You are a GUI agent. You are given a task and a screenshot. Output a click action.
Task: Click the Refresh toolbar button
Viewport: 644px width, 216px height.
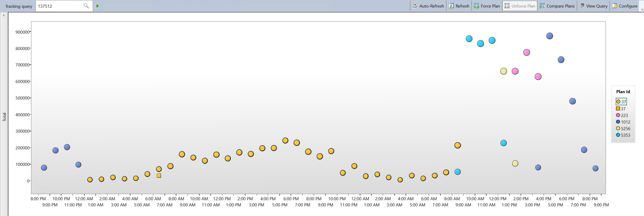pyautogui.click(x=459, y=6)
